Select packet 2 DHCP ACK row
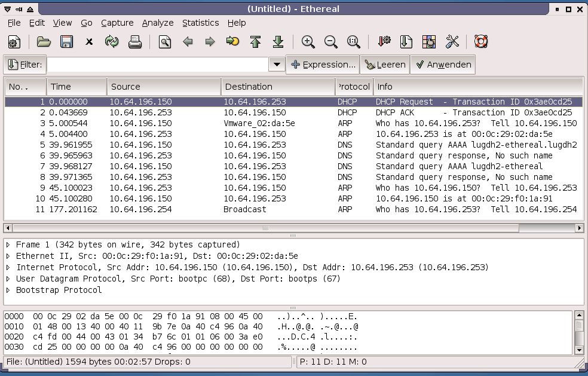This screenshot has height=376, width=588. 293,112
